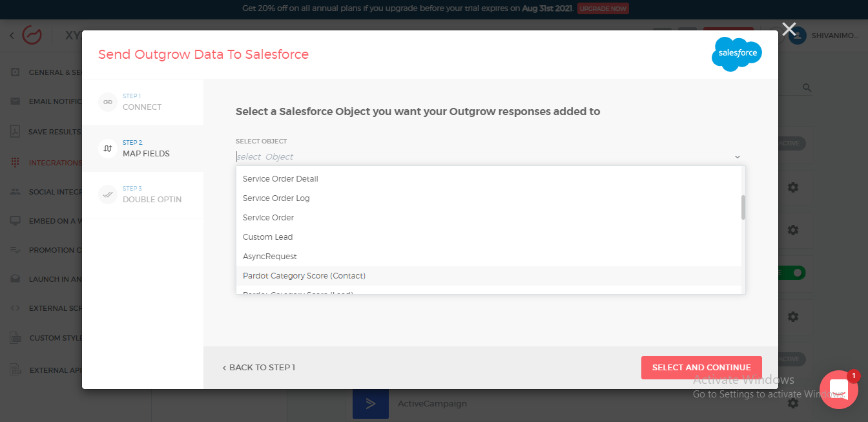Image resolution: width=868 pixels, height=422 pixels.
Task: Click the Promotion checklist icon
Action: click(15, 250)
